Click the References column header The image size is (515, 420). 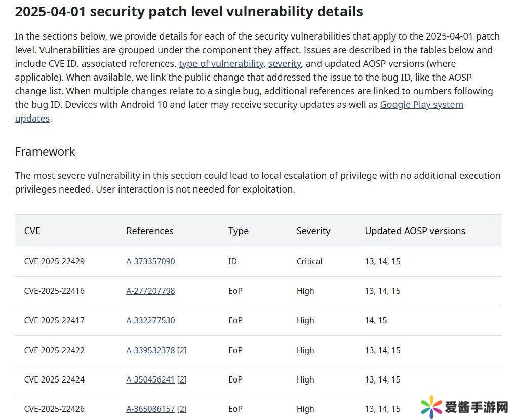coord(149,231)
